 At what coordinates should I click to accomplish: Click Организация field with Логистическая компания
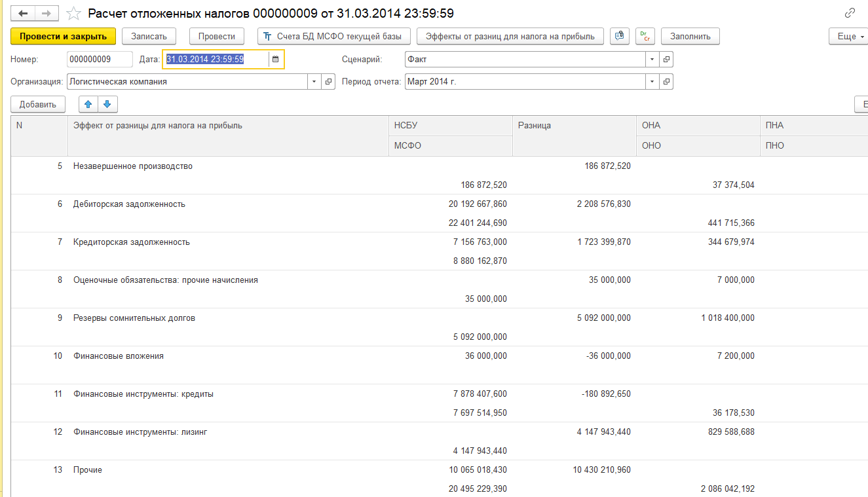coord(187,82)
